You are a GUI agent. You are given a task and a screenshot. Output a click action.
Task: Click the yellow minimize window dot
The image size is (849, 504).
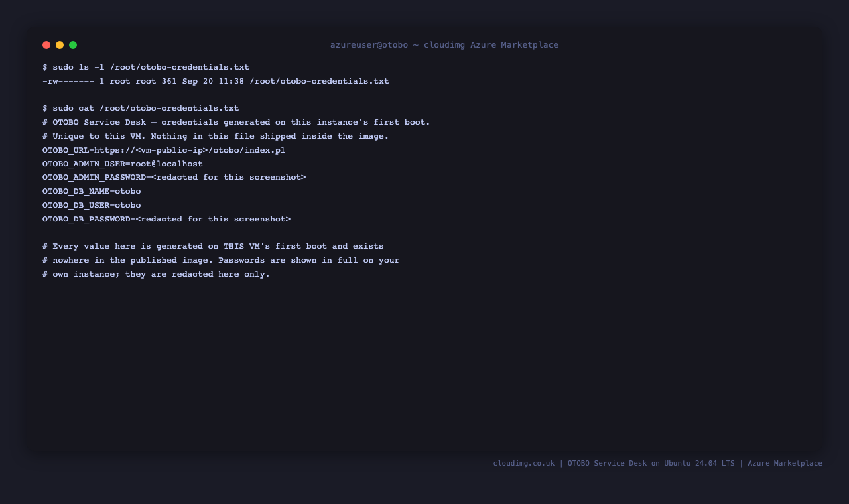point(60,45)
